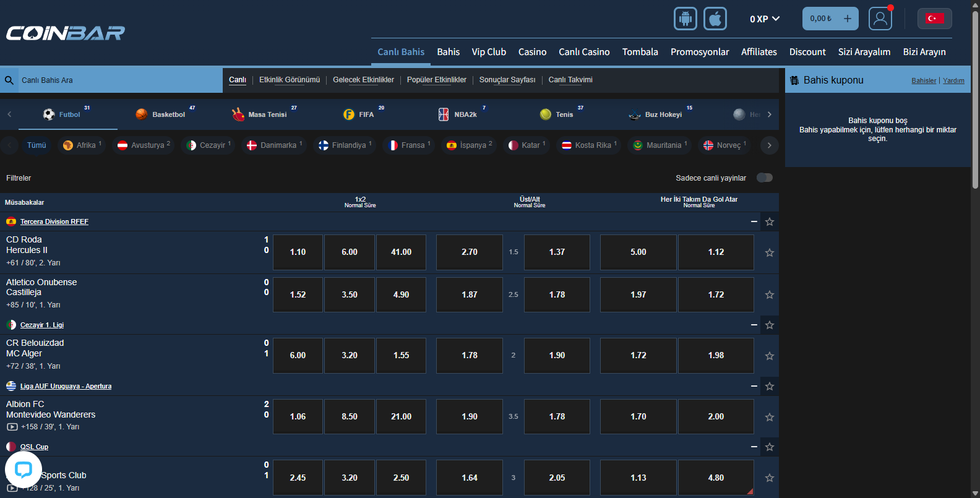Favorite the CD Roda vs Hercules II match
The height and width of the screenshot is (498, 980).
click(769, 252)
